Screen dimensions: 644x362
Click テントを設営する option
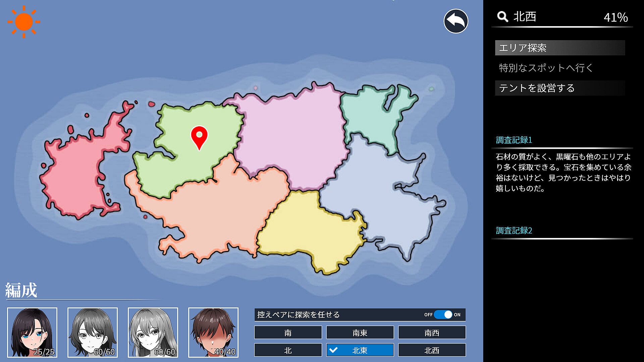[x=560, y=88]
